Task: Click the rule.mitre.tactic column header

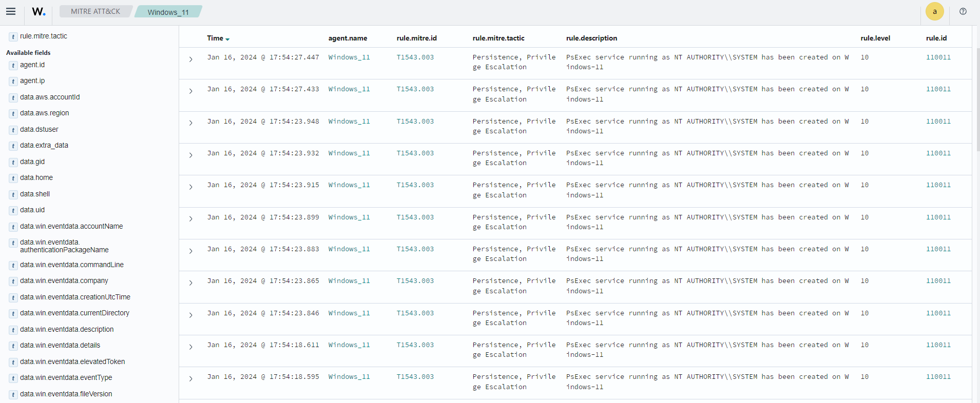Action: point(498,38)
